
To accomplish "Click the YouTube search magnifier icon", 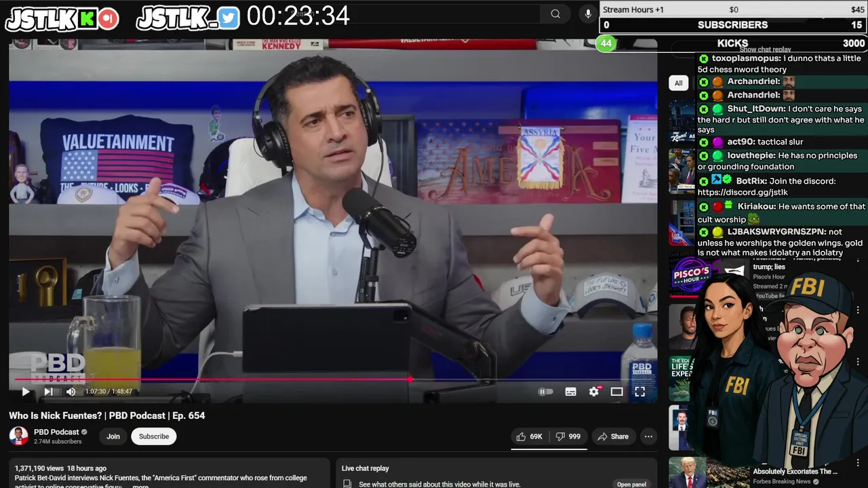I will [x=555, y=14].
